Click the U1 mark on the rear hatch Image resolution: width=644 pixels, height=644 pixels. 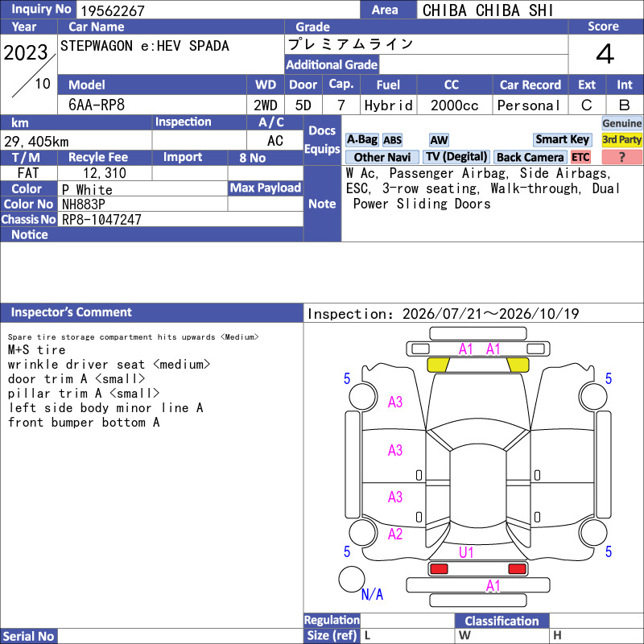tap(466, 553)
